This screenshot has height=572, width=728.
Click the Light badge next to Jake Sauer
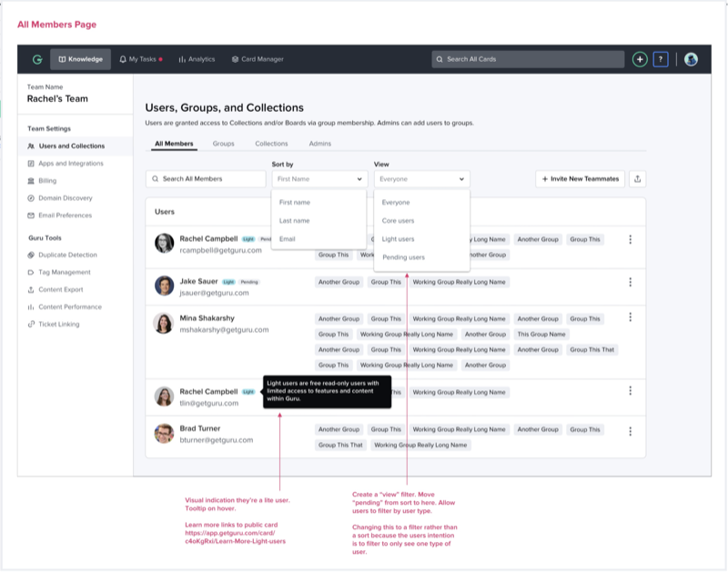228,282
